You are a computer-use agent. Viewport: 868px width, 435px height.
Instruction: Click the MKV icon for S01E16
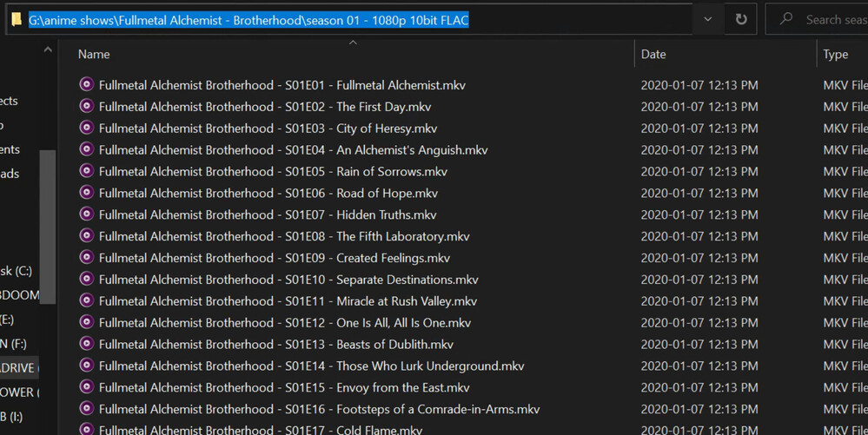tap(86, 408)
